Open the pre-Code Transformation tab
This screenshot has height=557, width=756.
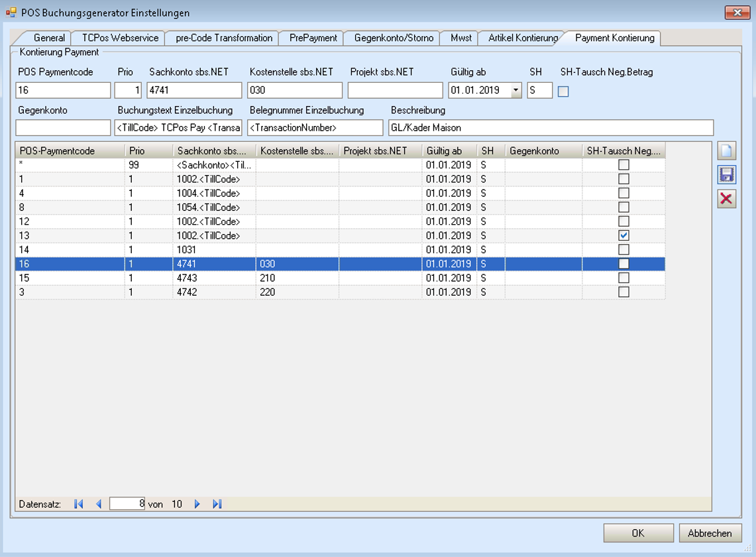[224, 38]
